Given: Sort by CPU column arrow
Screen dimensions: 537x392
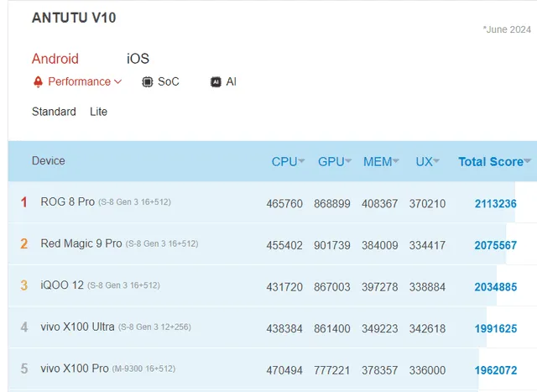Looking at the screenshot, I should click(301, 160).
